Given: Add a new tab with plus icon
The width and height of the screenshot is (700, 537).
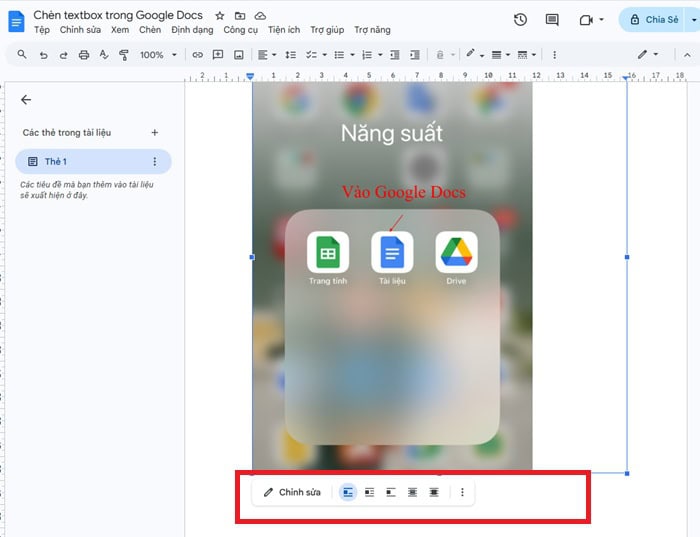Looking at the screenshot, I should click(154, 133).
